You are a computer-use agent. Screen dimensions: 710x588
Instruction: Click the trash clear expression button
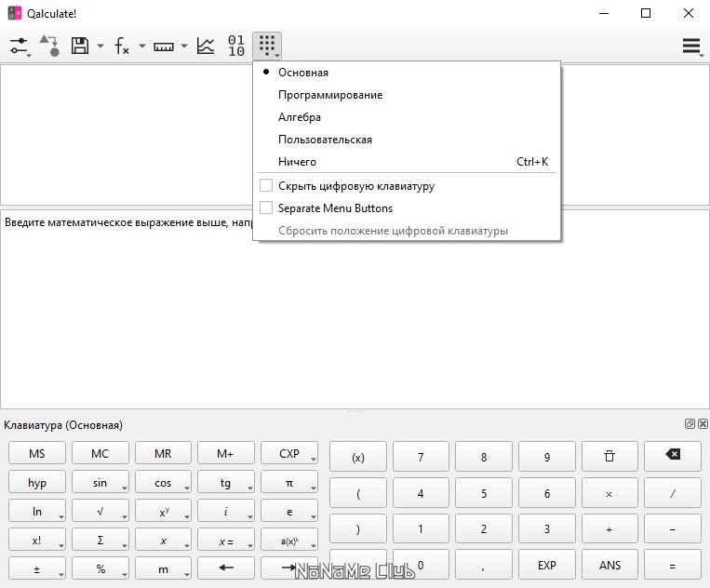click(610, 456)
